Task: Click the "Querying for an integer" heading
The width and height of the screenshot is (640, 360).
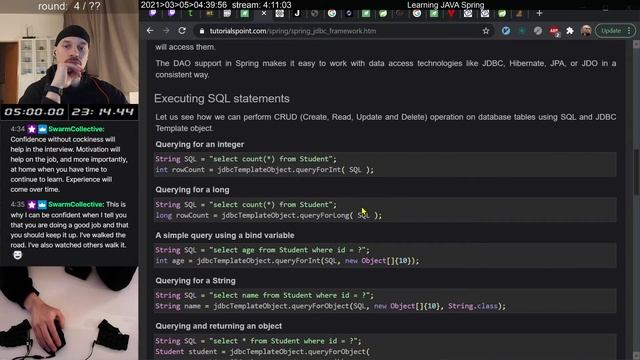Action: (x=200, y=144)
